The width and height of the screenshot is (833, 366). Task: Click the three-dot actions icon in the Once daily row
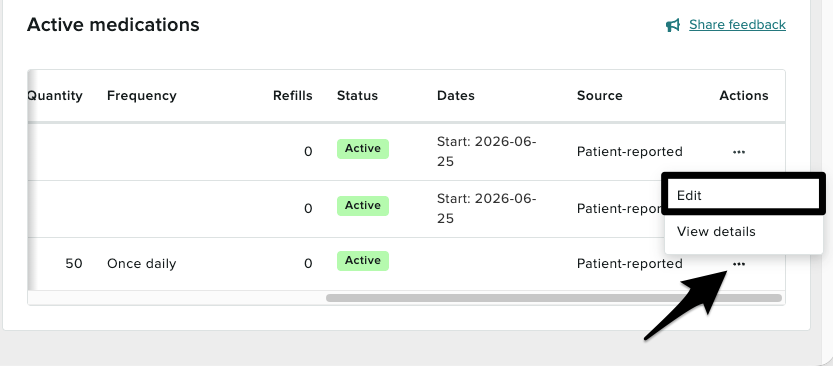point(738,263)
